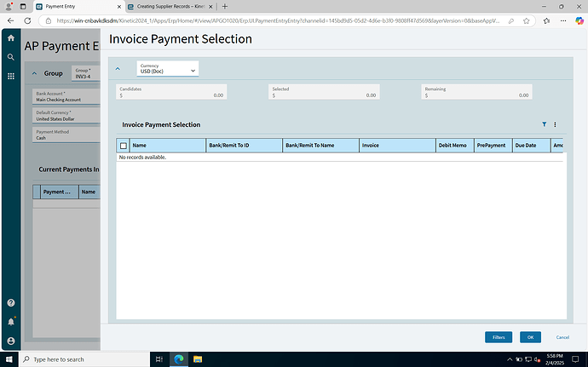
Task: Refresh the browser page
Action: [x=27, y=20]
